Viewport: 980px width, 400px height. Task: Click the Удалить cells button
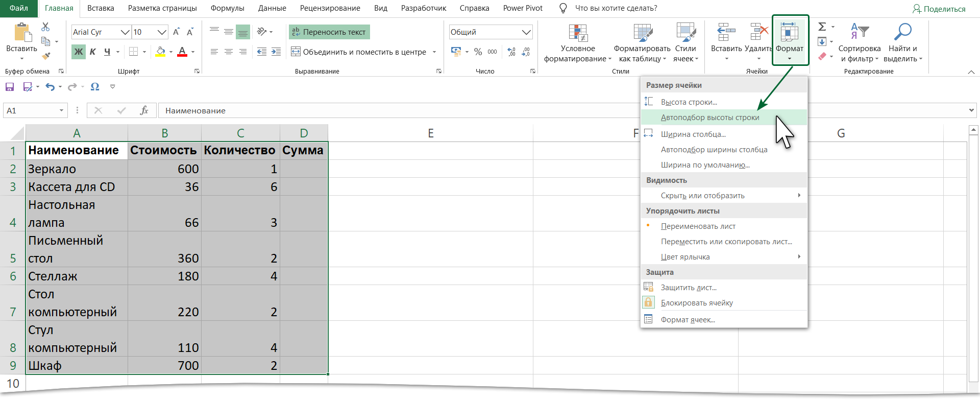[x=758, y=41]
